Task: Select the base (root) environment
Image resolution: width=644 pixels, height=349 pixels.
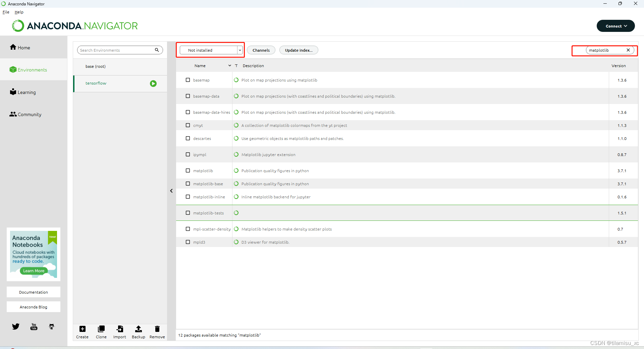Action: [120, 66]
